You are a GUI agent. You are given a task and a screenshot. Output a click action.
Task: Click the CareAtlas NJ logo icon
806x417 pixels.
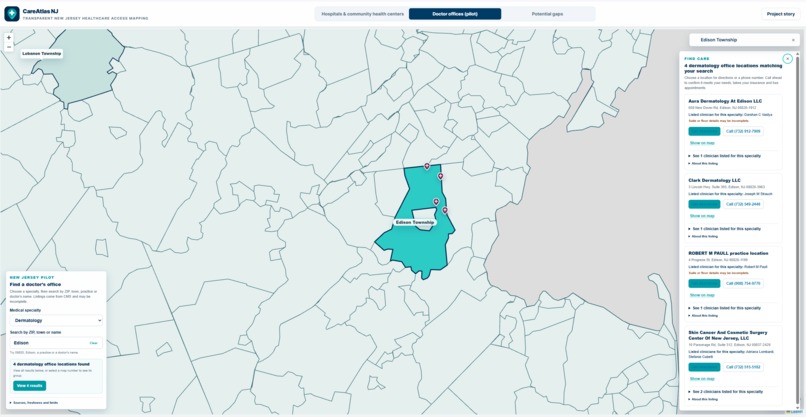pyautogui.click(x=12, y=14)
